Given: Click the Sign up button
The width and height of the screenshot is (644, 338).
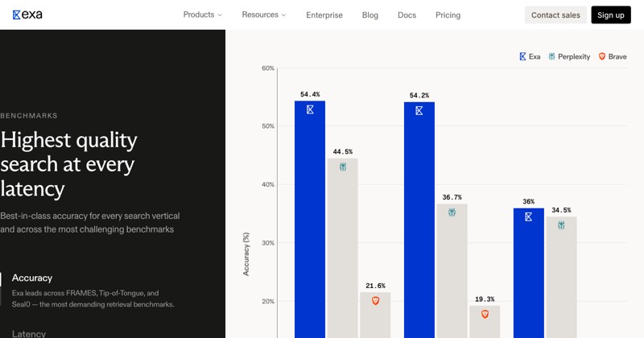Looking at the screenshot, I should [611, 15].
